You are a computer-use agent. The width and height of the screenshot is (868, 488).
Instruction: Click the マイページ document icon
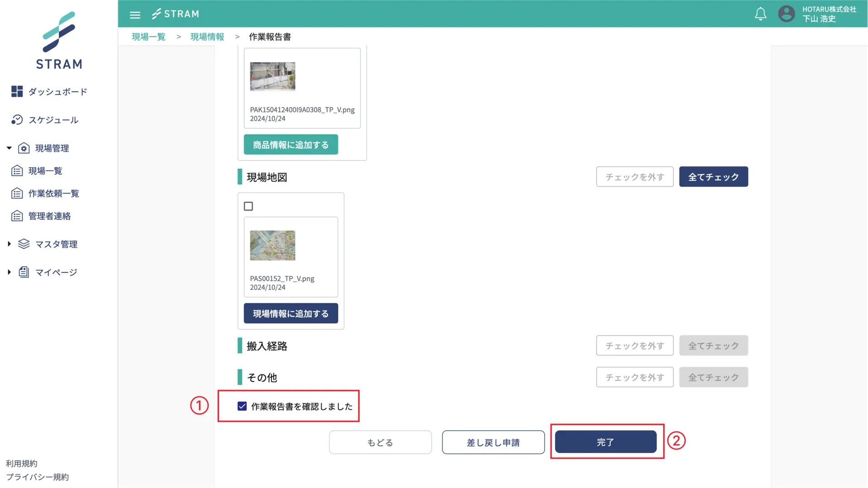coord(24,272)
